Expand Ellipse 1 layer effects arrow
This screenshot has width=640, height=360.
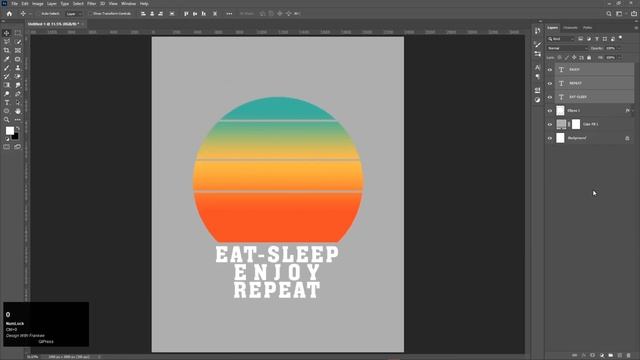(x=633, y=111)
